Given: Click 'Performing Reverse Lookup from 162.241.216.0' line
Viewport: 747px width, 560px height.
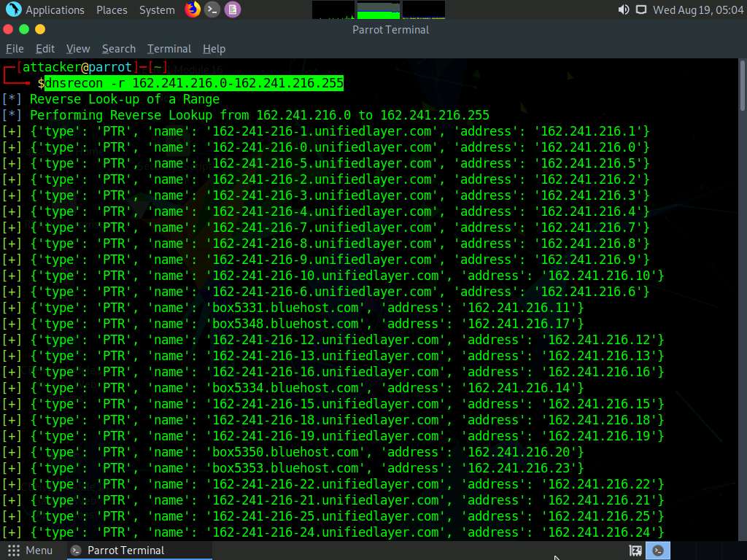Looking at the screenshot, I should 259,115.
